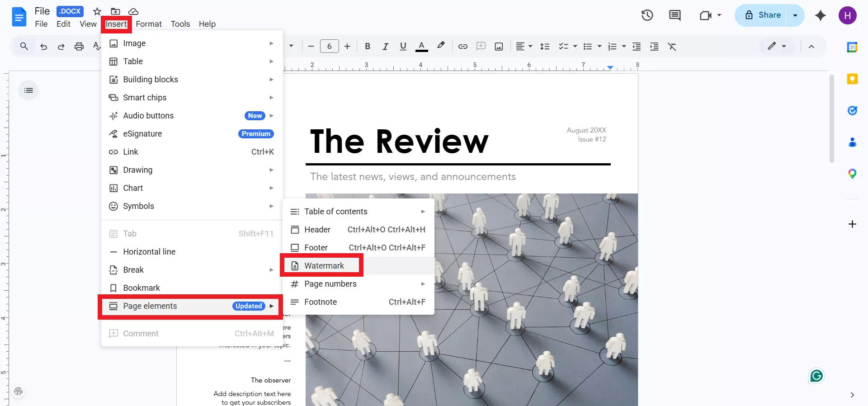Screen dimensions: 868x406
Task: Click the Google Docs home icon
Action: coord(19,17)
